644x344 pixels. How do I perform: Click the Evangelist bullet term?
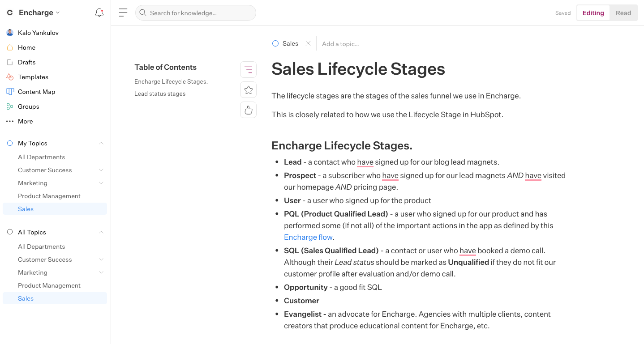(x=305, y=314)
